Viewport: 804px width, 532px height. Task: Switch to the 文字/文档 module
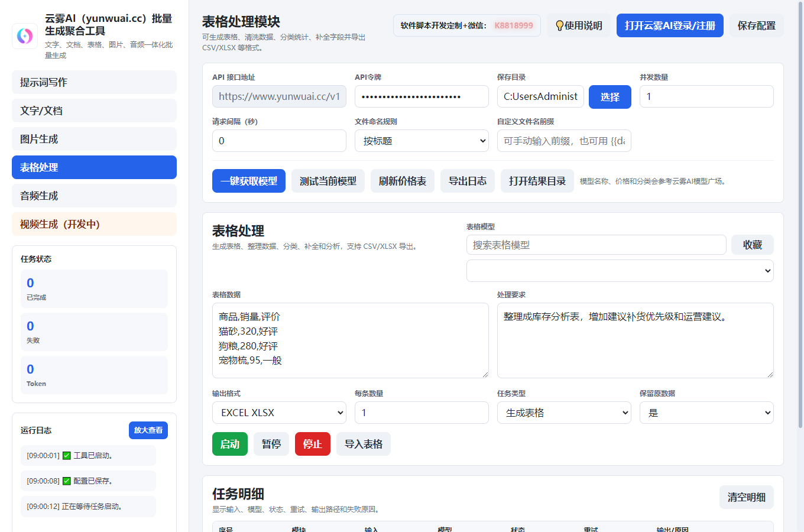click(94, 111)
